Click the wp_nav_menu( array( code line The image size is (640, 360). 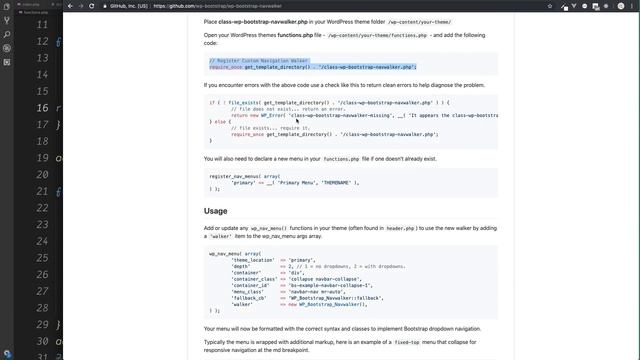(235, 253)
